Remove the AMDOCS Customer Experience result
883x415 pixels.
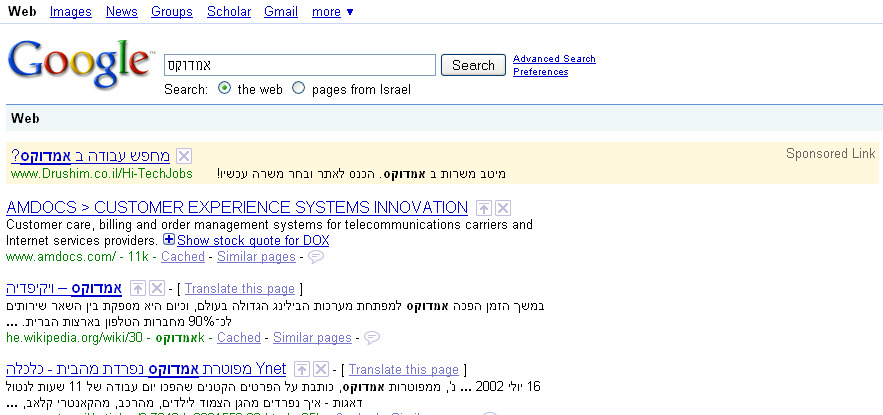503,208
